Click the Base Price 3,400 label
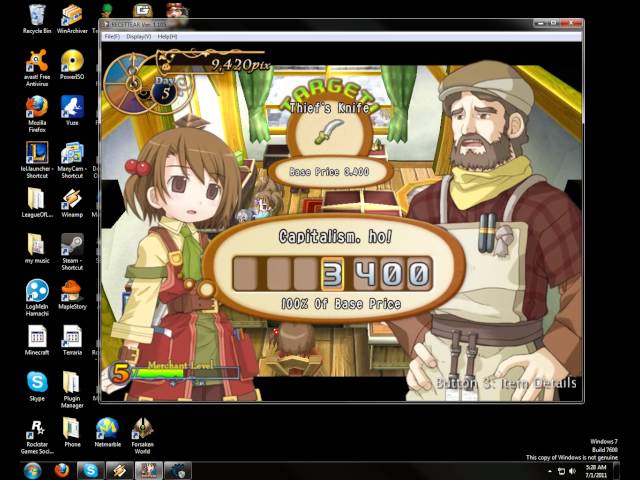This screenshot has width=640, height=480. click(329, 172)
